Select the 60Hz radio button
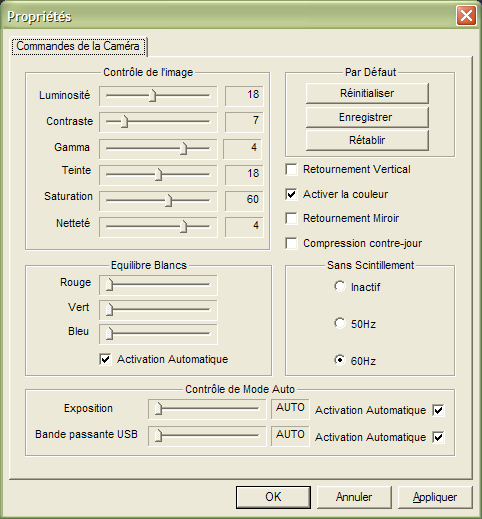Image resolution: width=482 pixels, height=519 pixels. pos(340,360)
